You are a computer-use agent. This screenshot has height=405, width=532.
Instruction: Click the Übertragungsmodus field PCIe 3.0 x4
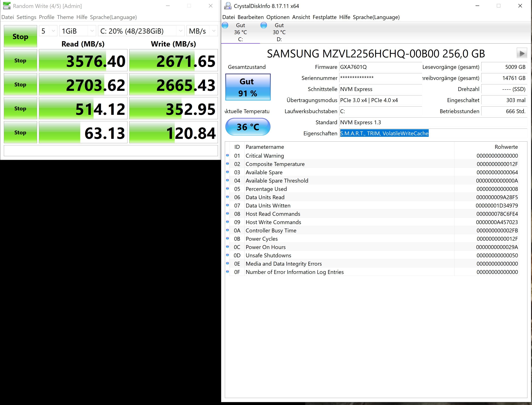(381, 100)
